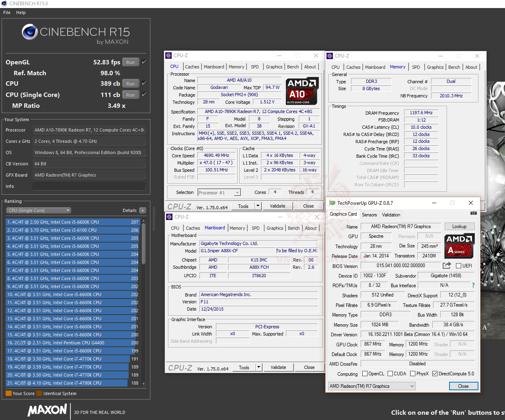Open the AMD Radeon R7 Graphics GPU selector
This screenshot has width=505, height=420.
(x=372, y=386)
